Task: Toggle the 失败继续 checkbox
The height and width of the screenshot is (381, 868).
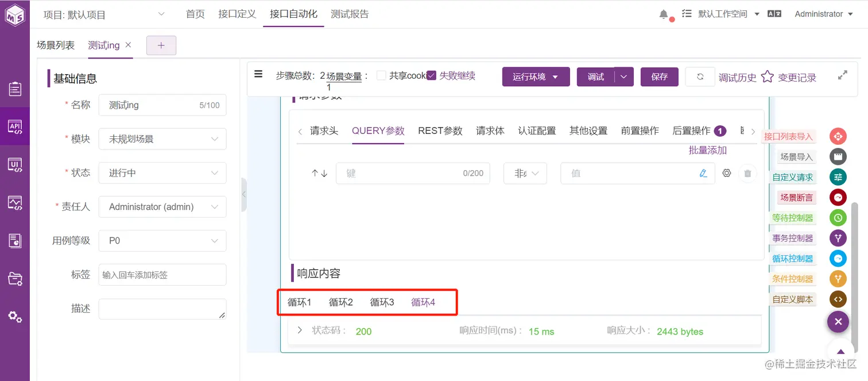Action: 432,75
